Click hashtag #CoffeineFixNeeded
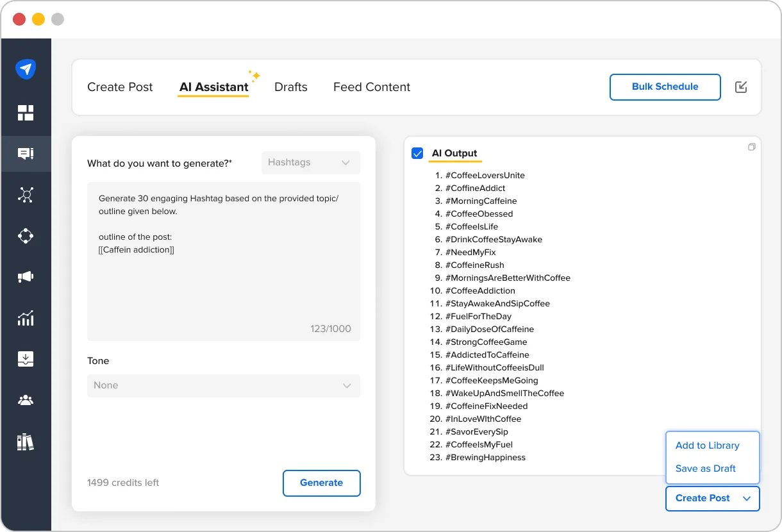The height and width of the screenshot is (532, 782). click(x=487, y=406)
